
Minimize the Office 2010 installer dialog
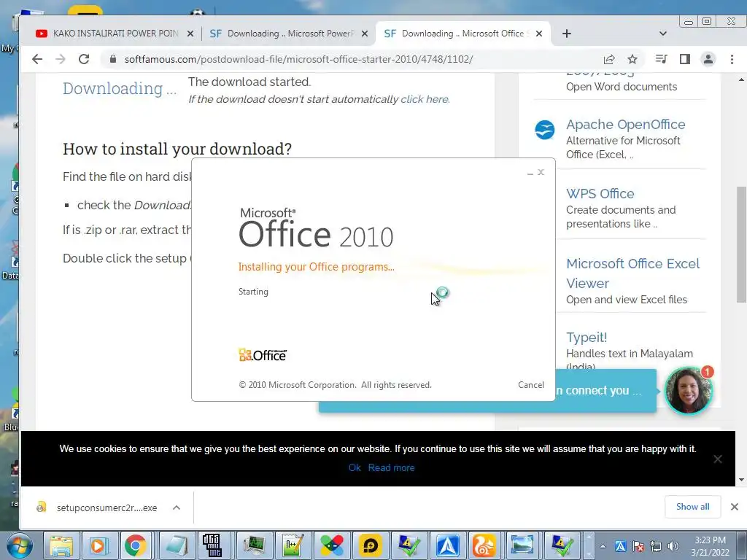[530, 173]
